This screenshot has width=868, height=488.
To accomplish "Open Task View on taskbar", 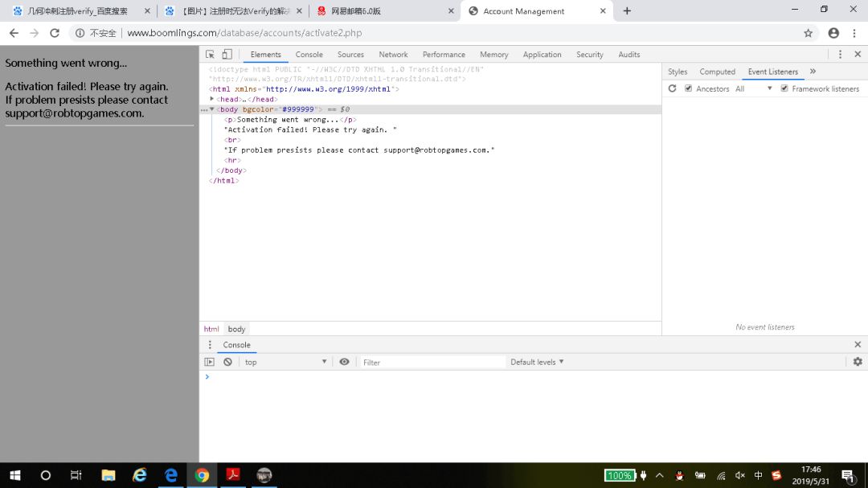I will coord(76,475).
